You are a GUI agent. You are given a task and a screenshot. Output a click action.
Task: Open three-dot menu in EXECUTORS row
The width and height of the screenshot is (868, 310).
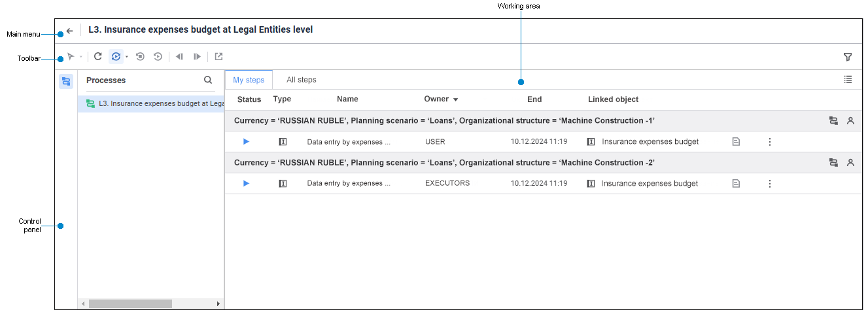click(x=769, y=183)
